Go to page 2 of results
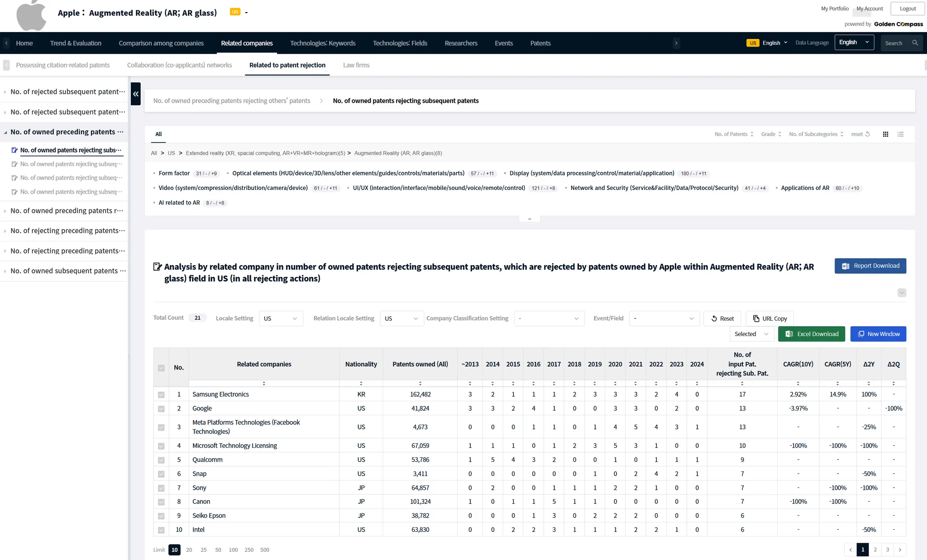Image resolution: width=927 pixels, height=560 pixels. pos(875,550)
